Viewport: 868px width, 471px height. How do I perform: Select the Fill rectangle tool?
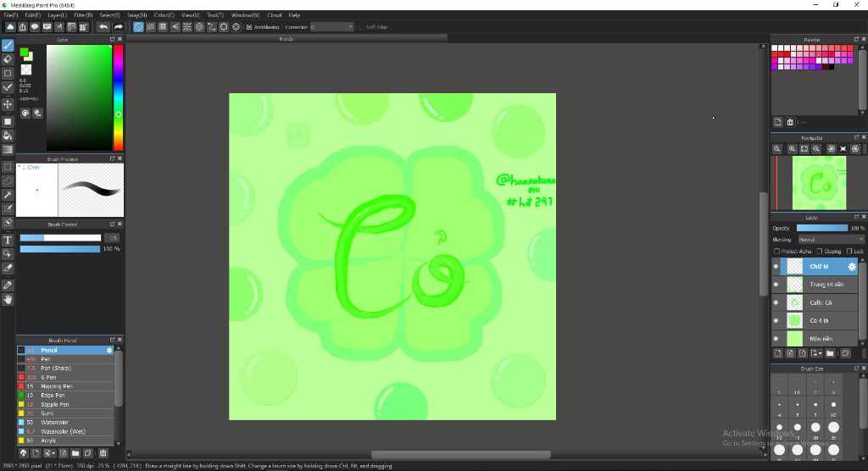[8, 122]
